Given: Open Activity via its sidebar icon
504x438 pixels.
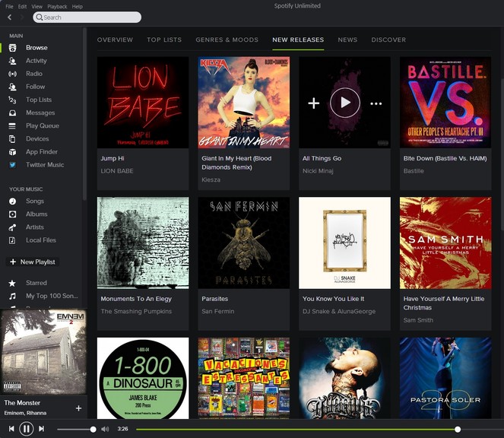Looking at the screenshot, I should click(x=12, y=61).
